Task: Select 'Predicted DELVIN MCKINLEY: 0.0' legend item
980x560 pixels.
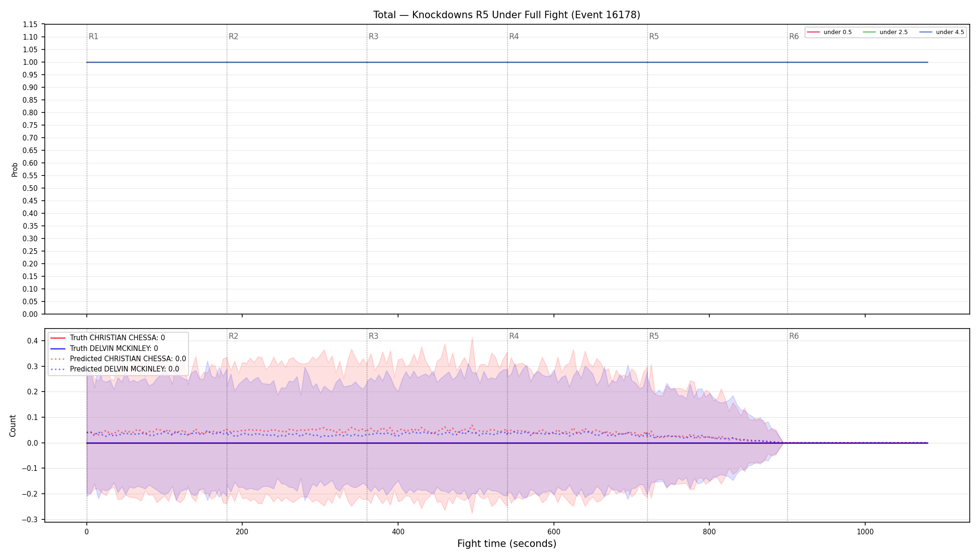Action: pyautogui.click(x=115, y=369)
